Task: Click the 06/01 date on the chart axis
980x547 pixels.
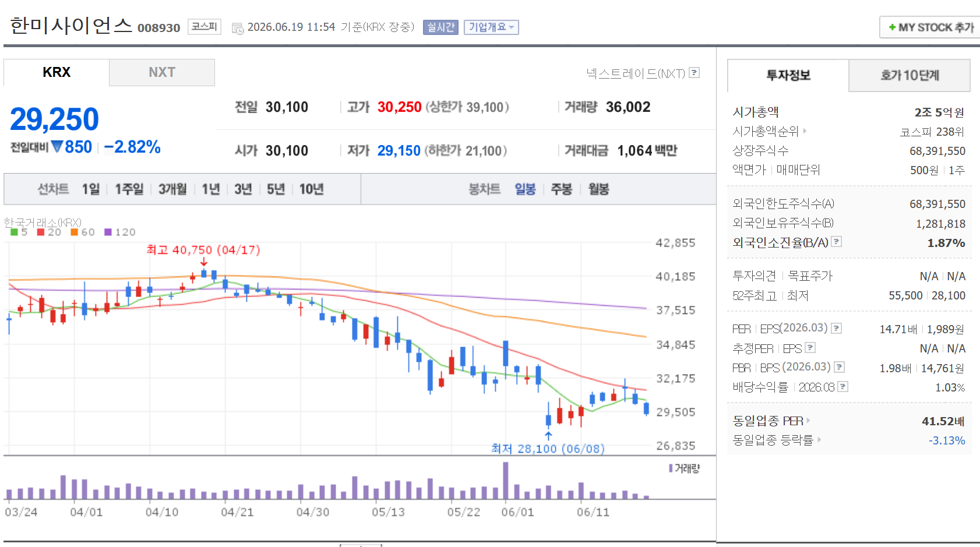Action: (517, 512)
